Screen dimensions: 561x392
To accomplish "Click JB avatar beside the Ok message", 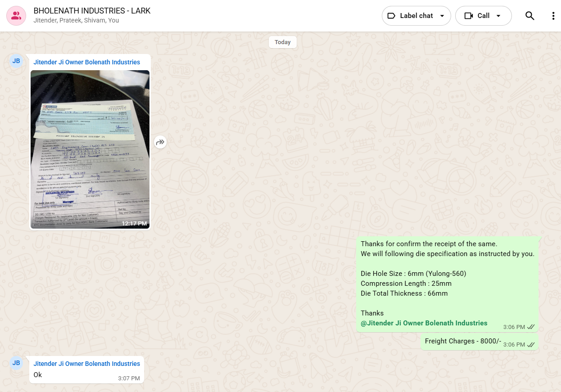I will (x=16, y=362).
